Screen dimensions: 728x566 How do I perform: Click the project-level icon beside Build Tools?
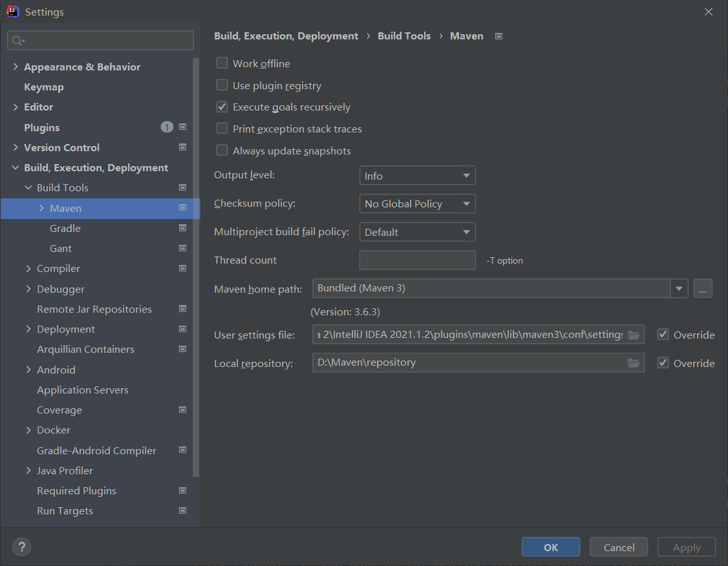(182, 187)
